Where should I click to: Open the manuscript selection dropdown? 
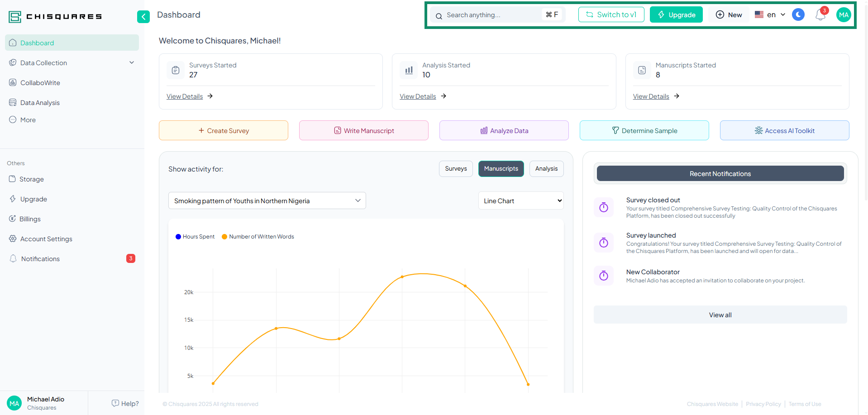[267, 201]
